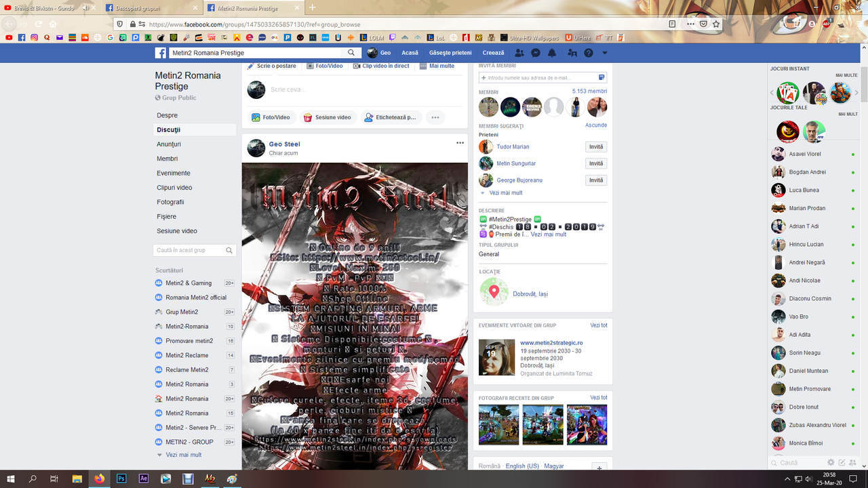The height and width of the screenshot is (488, 868).
Task: Reload the current page
Action: click(38, 24)
